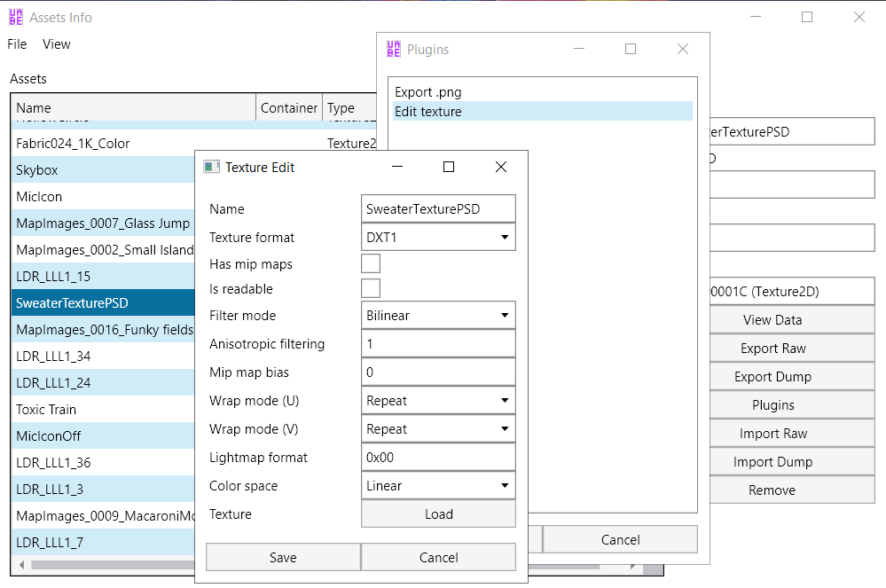
Task: Minimize the Texture Edit window
Action: [396, 167]
